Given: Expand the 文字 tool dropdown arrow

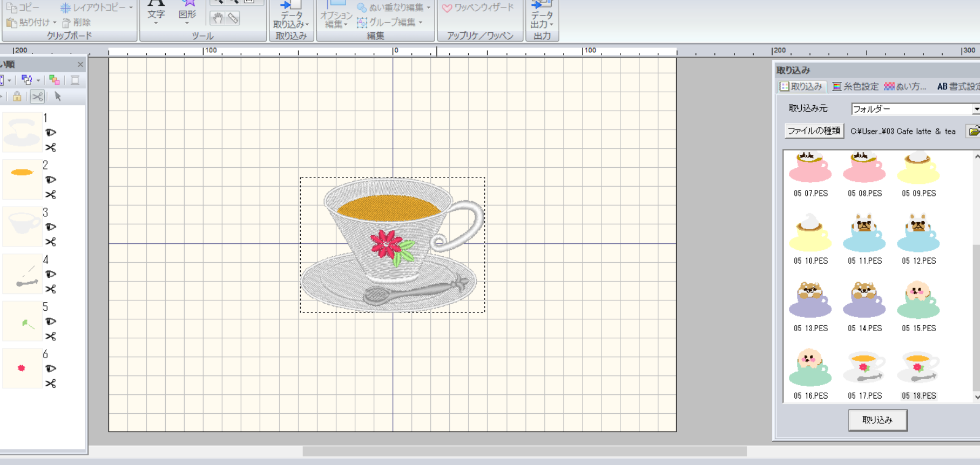Looking at the screenshot, I should point(156,24).
